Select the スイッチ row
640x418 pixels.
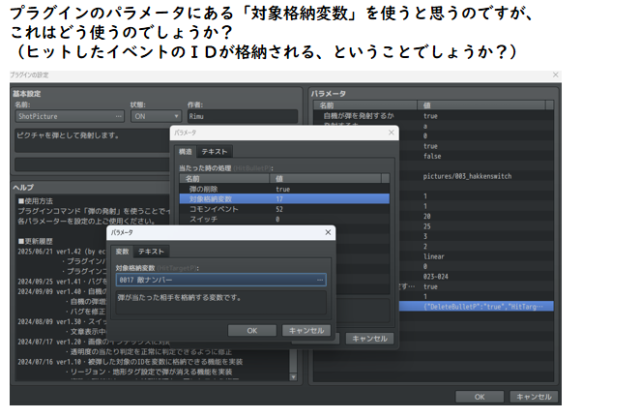(x=284, y=219)
